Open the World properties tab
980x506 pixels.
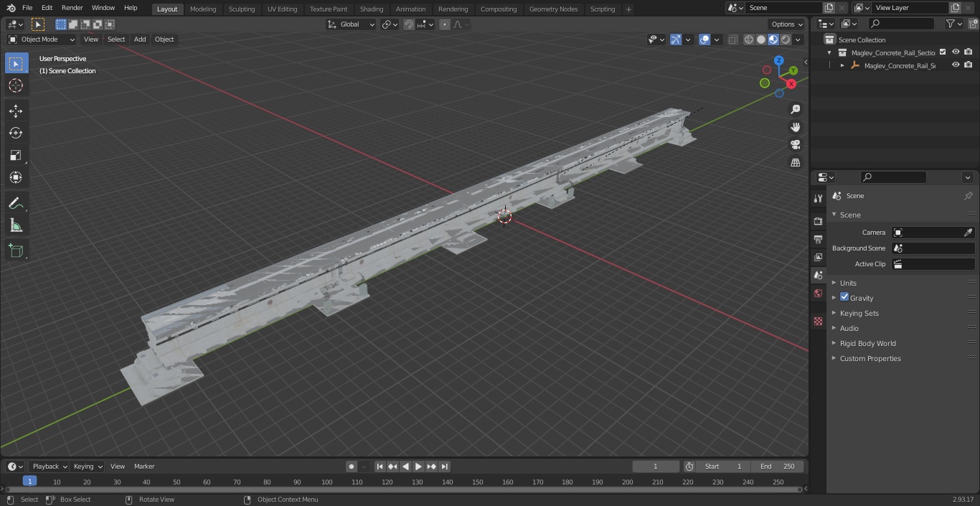point(818,293)
